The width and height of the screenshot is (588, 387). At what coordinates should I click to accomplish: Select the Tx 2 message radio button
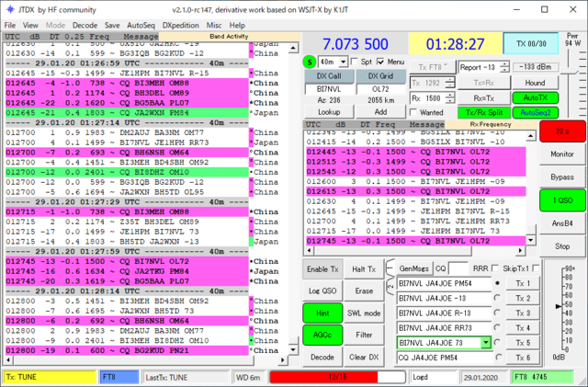497,298
